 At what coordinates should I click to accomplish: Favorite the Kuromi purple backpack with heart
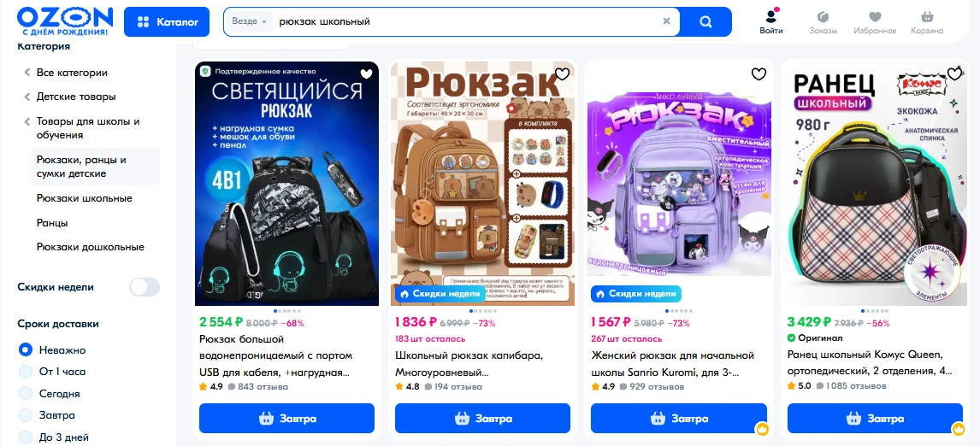(759, 74)
